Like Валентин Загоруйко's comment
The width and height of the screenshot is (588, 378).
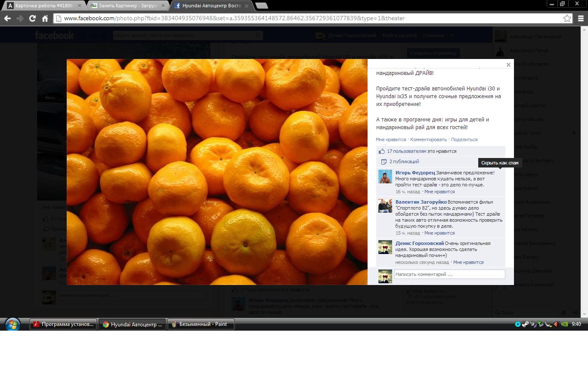tap(439, 233)
